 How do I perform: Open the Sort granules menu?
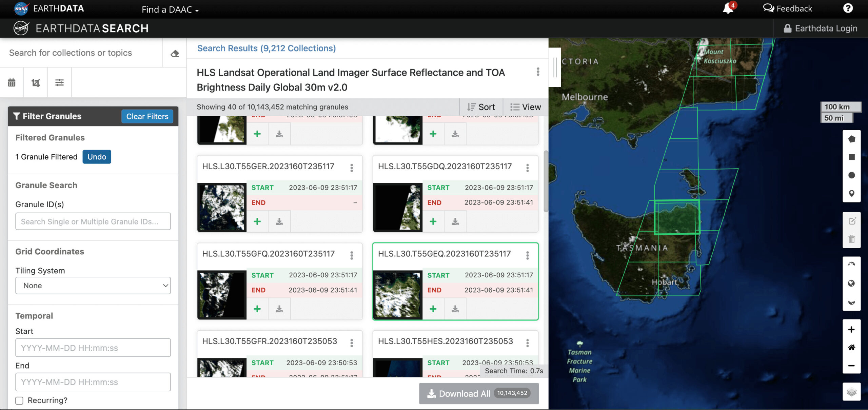[x=481, y=107]
